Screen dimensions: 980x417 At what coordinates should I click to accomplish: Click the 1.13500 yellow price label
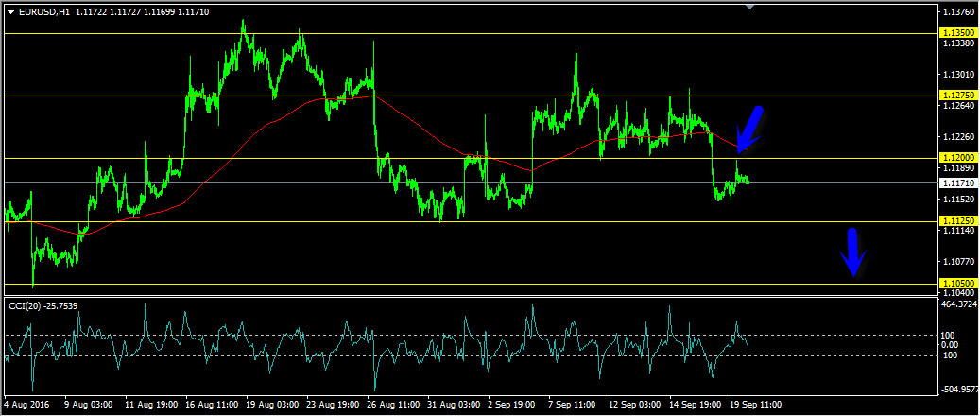point(957,33)
